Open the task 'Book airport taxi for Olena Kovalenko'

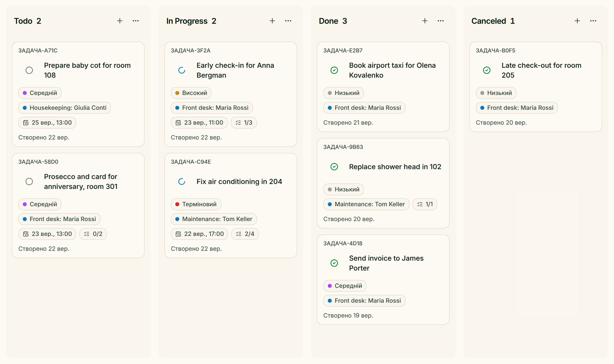pyautogui.click(x=392, y=70)
